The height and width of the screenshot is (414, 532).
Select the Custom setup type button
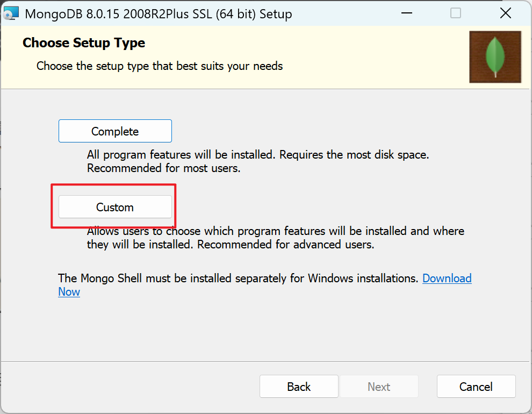click(x=115, y=207)
